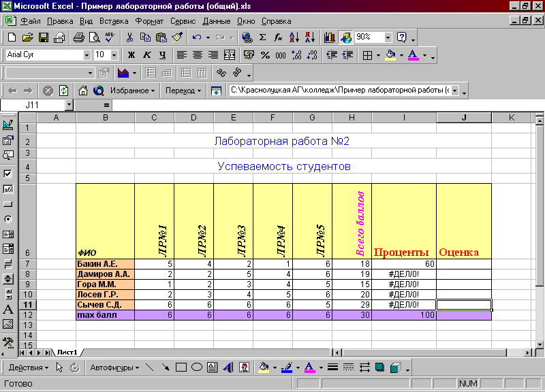Select row header 12
Image resolution: width=545 pixels, height=392 pixels.
(x=27, y=315)
